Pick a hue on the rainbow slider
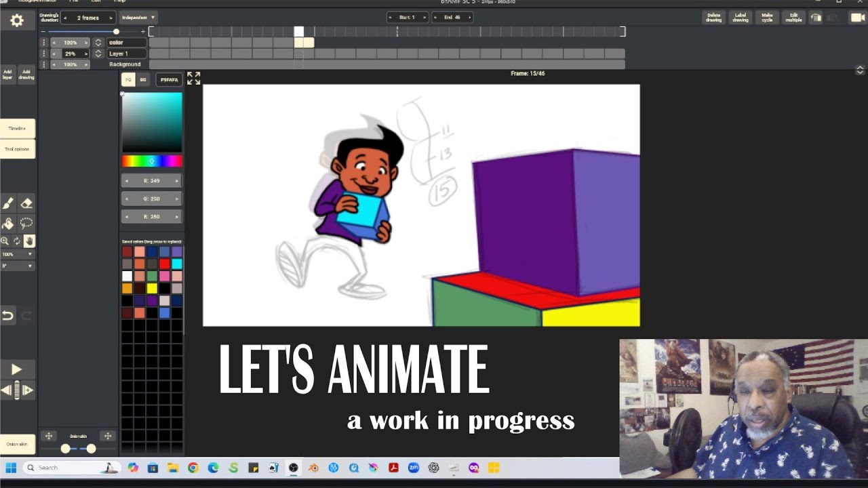Screen dimensions: 868x488 (152, 161)
